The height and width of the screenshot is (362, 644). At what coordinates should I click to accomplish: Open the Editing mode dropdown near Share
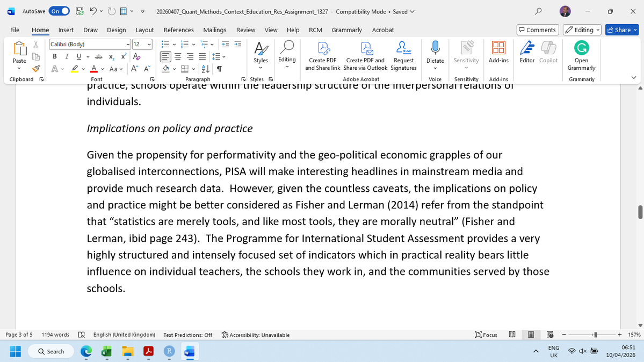[582, 30]
